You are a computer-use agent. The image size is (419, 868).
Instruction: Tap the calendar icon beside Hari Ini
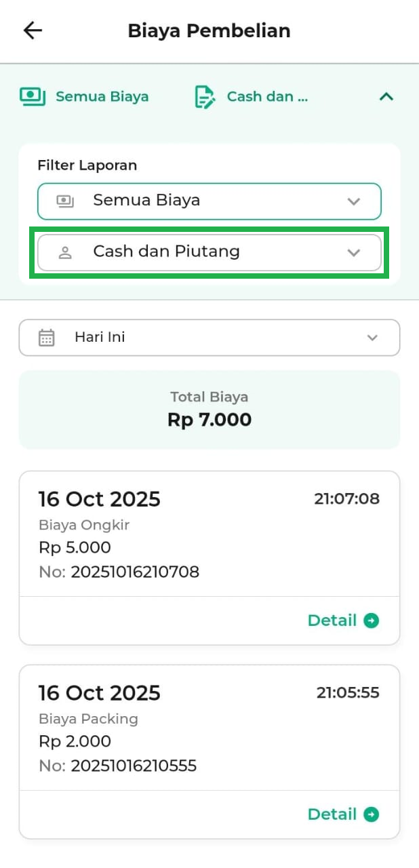point(46,338)
